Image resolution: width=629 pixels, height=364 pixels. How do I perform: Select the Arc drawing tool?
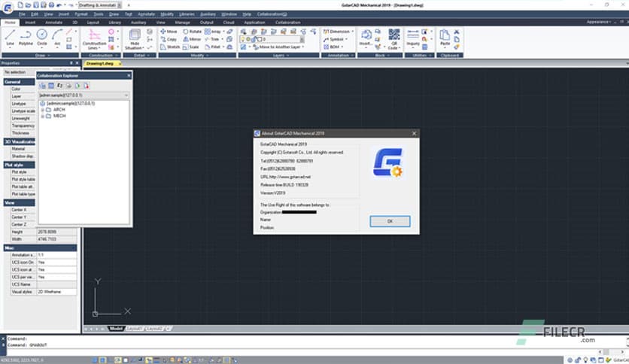tap(57, 38)
